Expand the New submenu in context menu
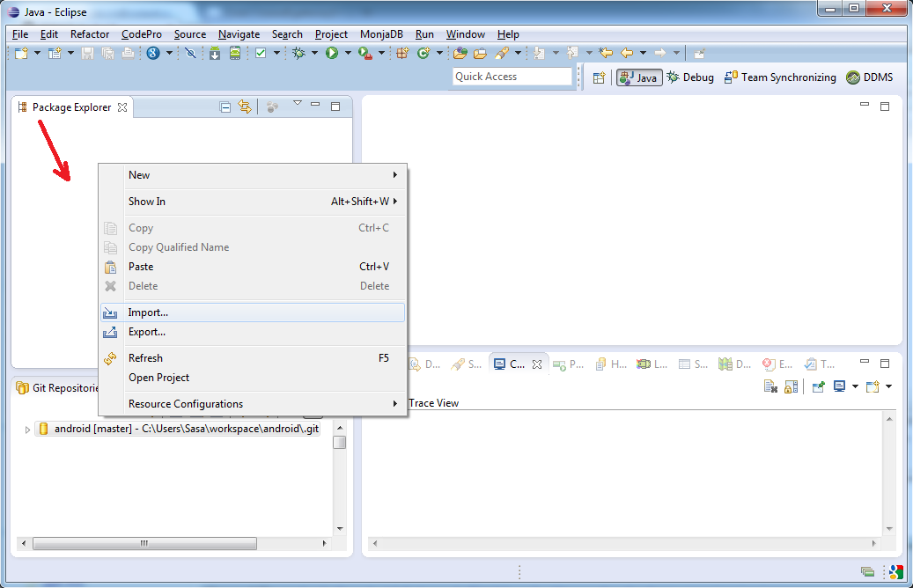This screenshot has width=913, height=588. tap(253, 175)
